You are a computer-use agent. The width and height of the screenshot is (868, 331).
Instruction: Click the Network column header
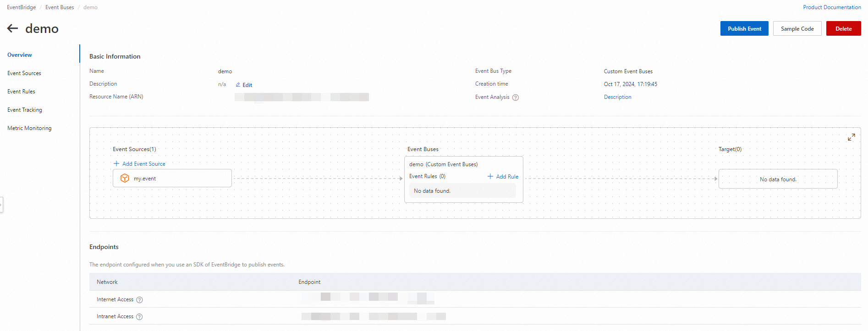[107, 282]
